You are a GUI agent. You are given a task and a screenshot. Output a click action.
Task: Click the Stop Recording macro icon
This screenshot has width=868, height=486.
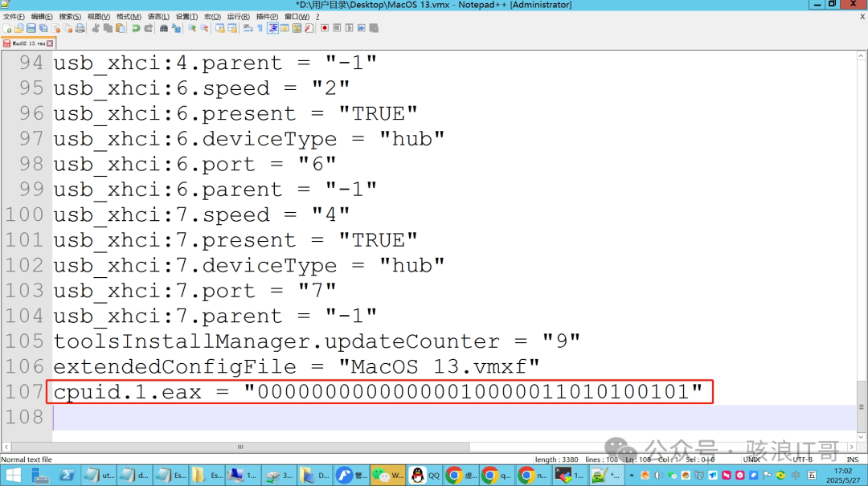click(337, 28)
